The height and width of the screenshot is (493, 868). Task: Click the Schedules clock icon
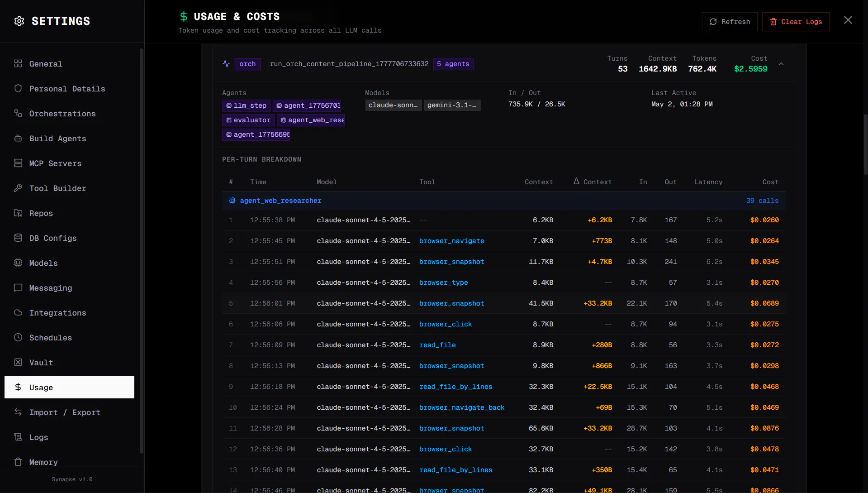pos(18,337)
